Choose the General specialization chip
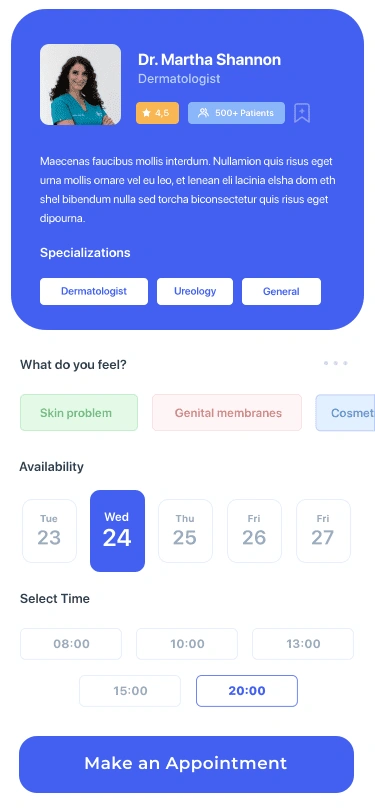375x812 pixels. 281,292
